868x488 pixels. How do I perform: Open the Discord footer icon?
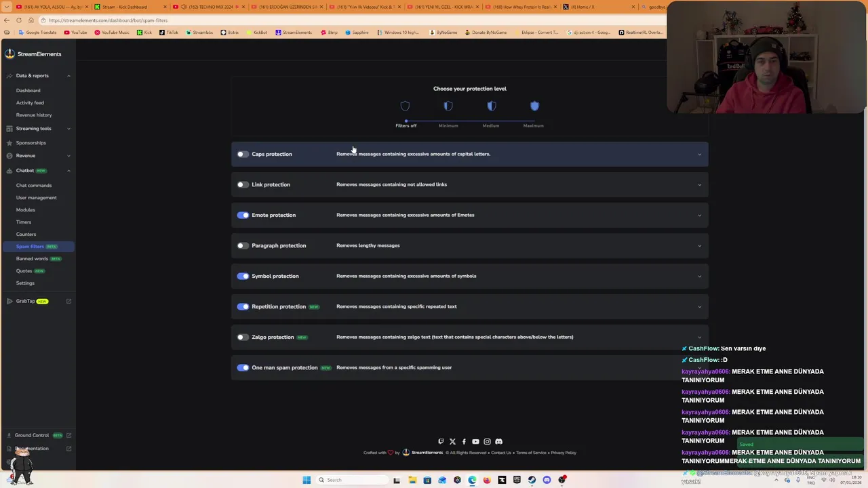(498, 442)
